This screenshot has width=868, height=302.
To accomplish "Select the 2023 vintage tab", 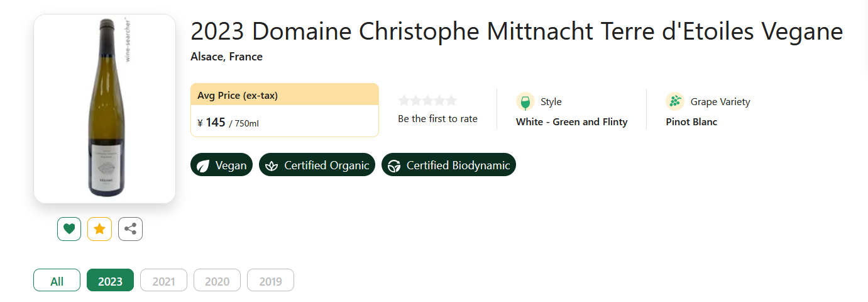I will click(110, 281).
